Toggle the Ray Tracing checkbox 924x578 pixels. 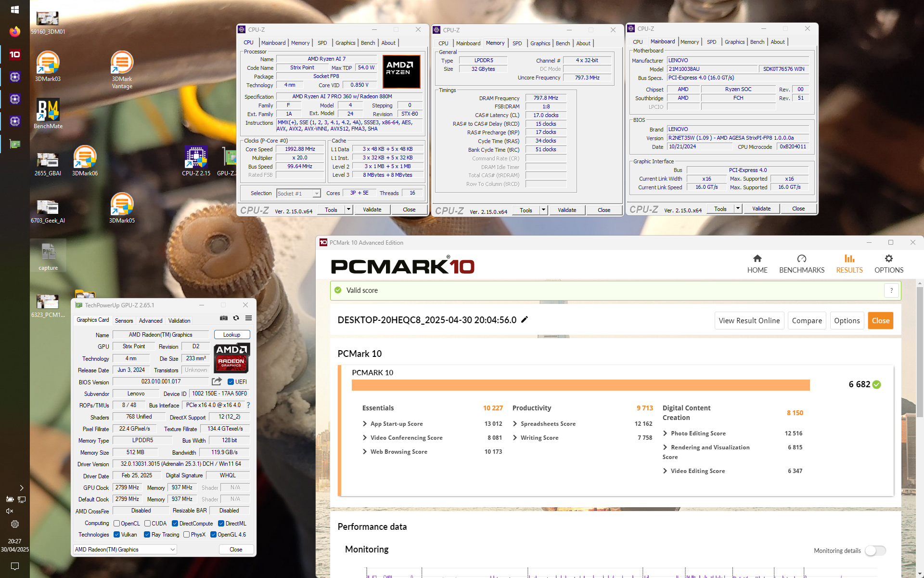coord(147,535)
